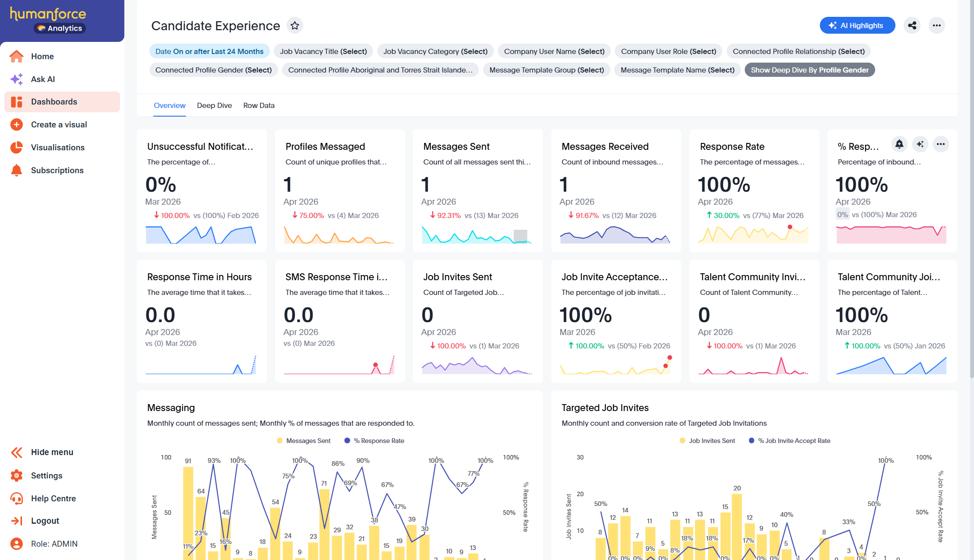The height and width of the screenshot is (560, 974).
Task: Click the humanforce Analytics logo
Action: [x=48, y=20]
